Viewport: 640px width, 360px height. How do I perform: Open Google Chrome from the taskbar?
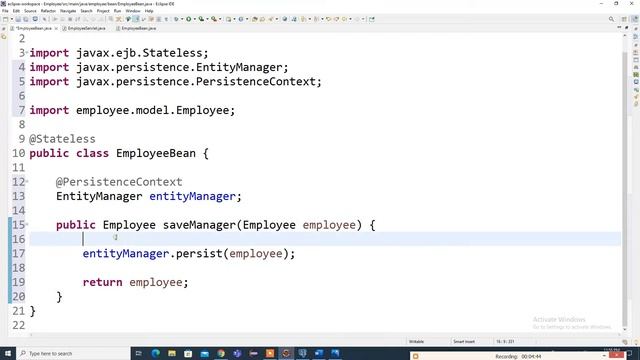point(221,353)
